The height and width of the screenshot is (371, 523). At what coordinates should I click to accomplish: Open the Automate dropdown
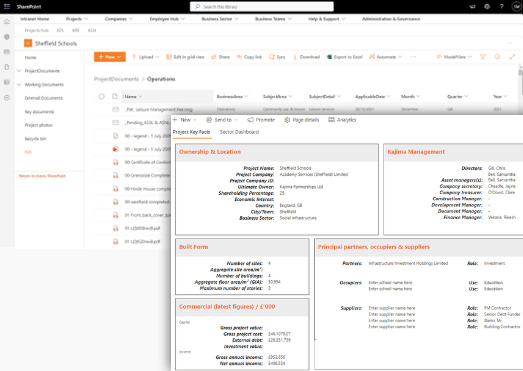coord(386,57)
